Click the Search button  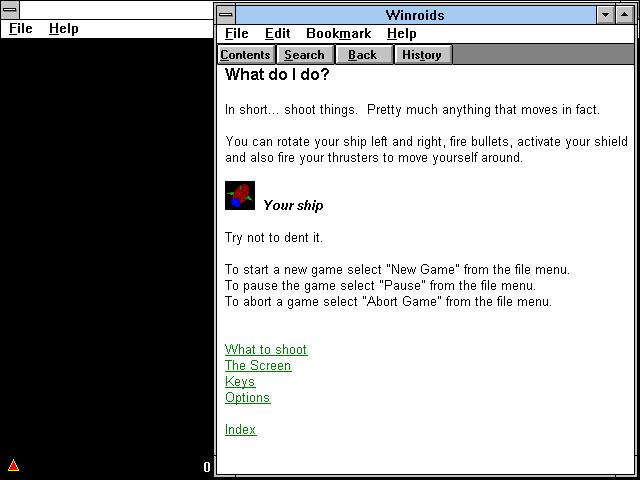pos(304,55)
